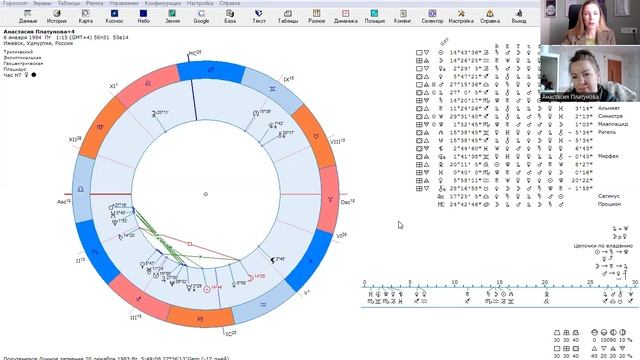Switch to the Космос view
The width and height of the screenshot is (640, 360).
point(114,17)
